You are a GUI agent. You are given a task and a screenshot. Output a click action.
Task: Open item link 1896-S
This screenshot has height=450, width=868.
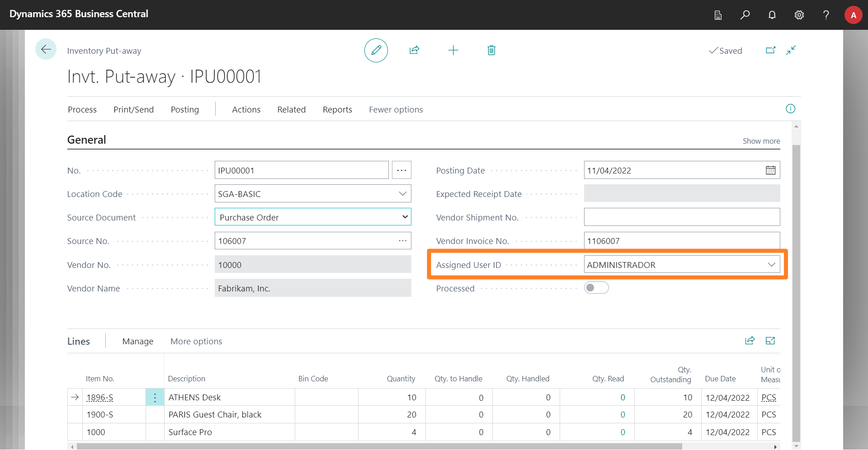click(100, 398)
